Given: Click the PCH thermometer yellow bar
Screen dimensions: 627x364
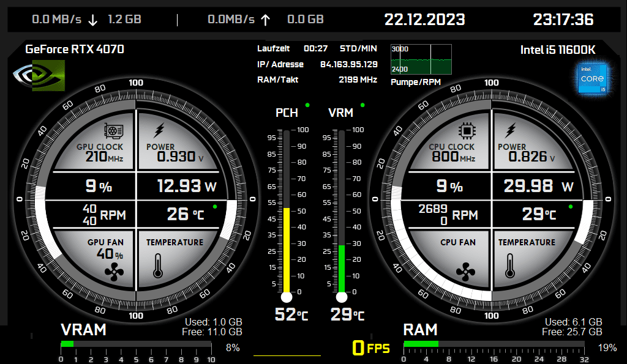Looking at the screenshot, I should click(x=287, y=251).
